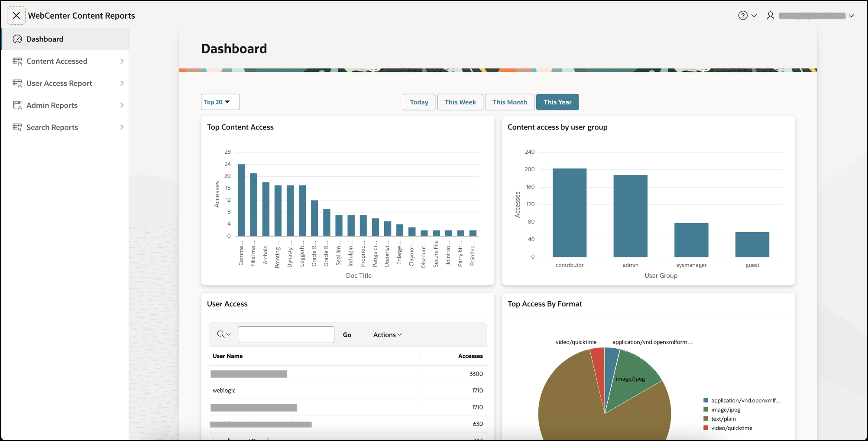Click the Top Access By Format title
This screenshot has height=441, width=868.
(545, 304)
